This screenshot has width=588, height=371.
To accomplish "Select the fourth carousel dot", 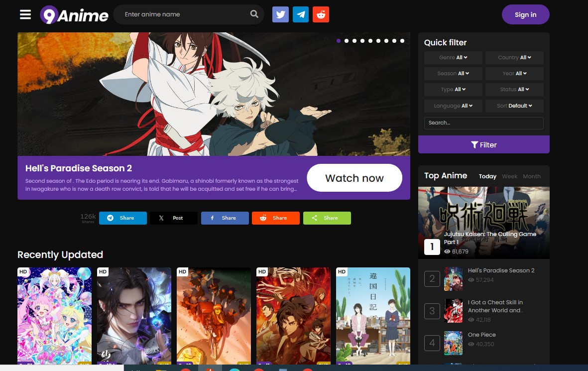I will (x=362, y=41).
